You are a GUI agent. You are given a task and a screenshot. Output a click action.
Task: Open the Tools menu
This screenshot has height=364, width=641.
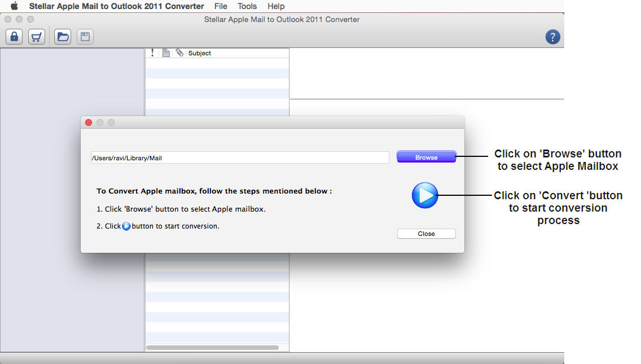247,6
